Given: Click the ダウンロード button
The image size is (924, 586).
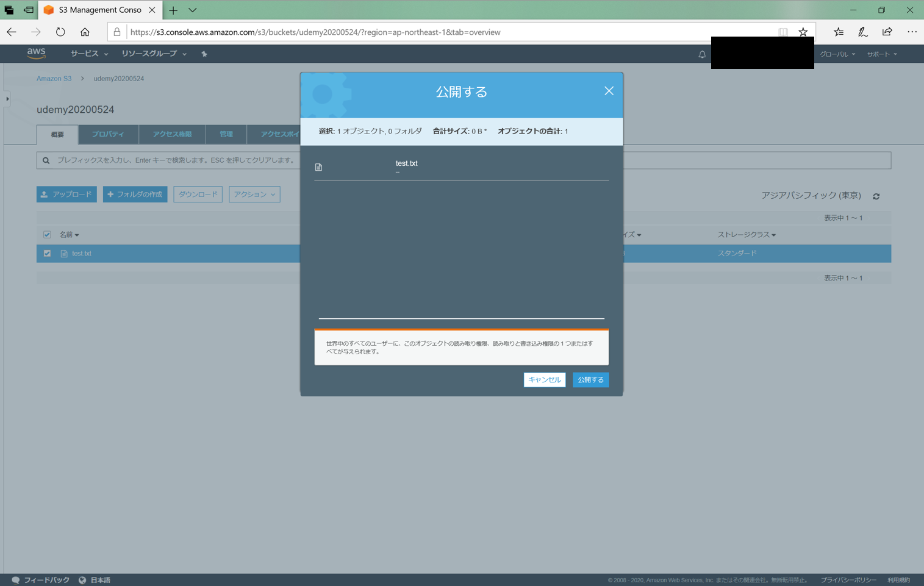Looking at the screenshot, I should [x=198, y=195].
